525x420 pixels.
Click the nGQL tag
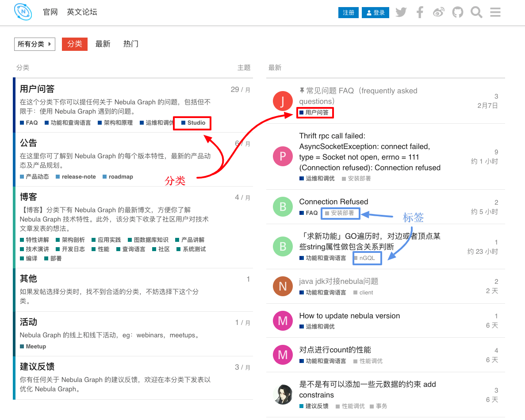(364, 258)
